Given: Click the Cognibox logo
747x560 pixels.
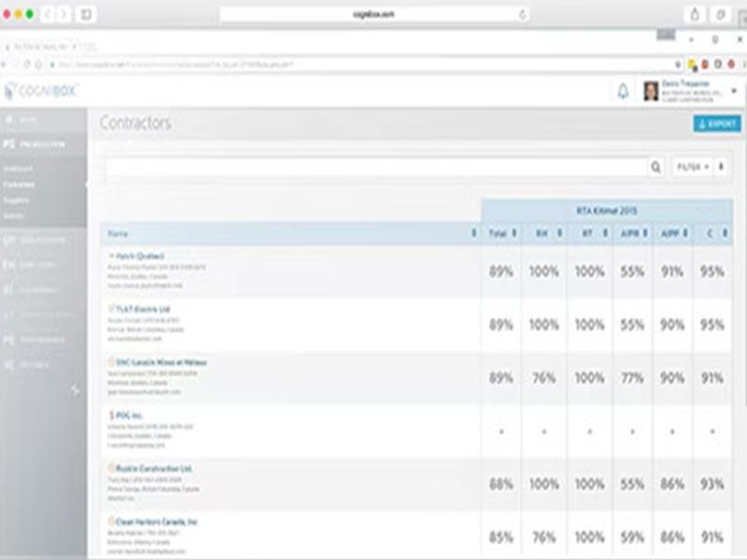Looking at the screenshot, I should click(40, 91).
